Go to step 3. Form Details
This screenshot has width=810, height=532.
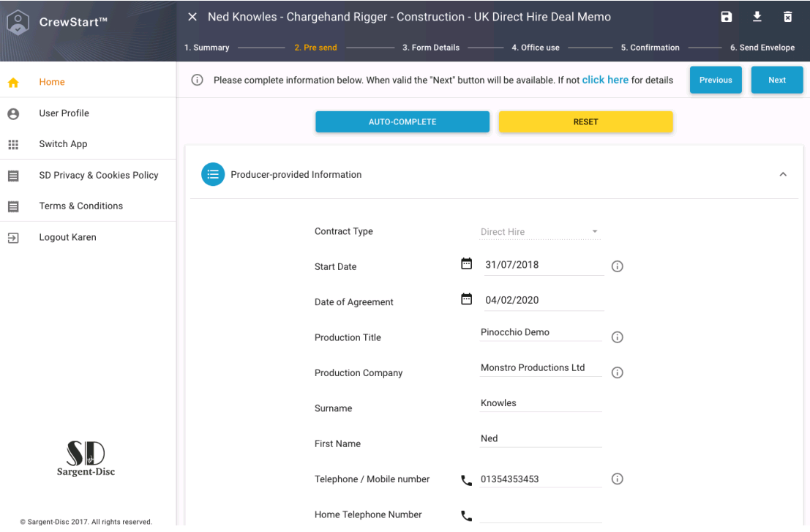pos(430,48)
